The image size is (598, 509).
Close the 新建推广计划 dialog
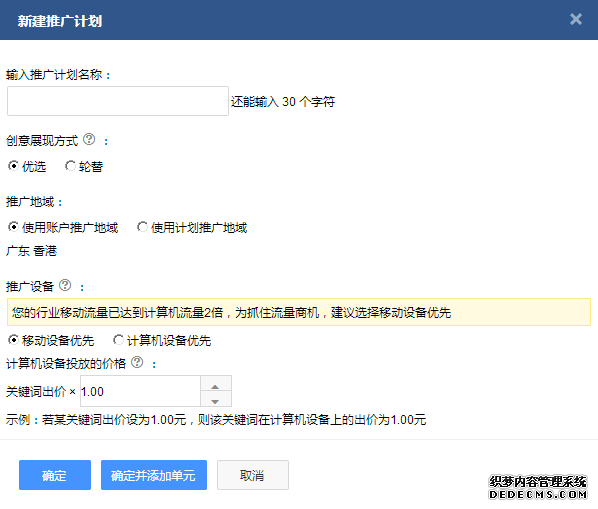[575, 19]
